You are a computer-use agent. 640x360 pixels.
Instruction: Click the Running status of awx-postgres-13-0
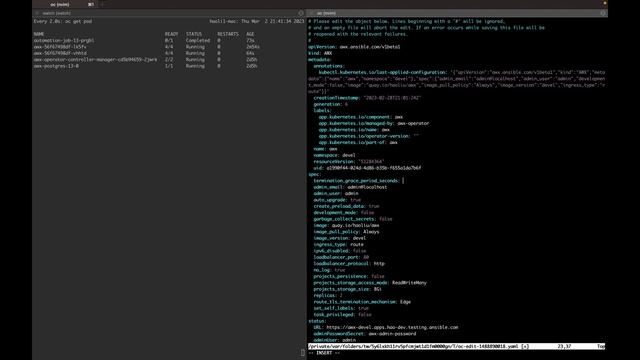pos(195,66)
